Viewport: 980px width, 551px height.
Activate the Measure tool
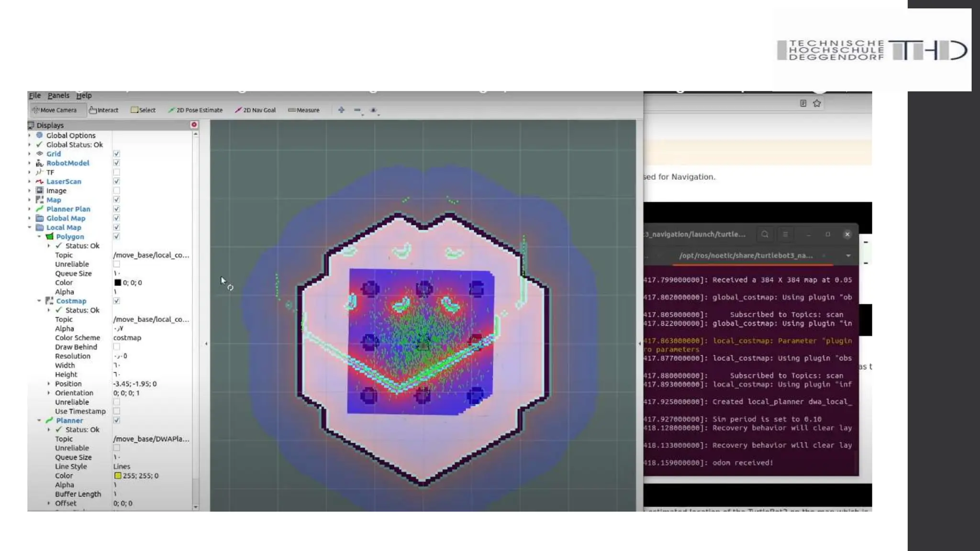click(x=304, y=110)
